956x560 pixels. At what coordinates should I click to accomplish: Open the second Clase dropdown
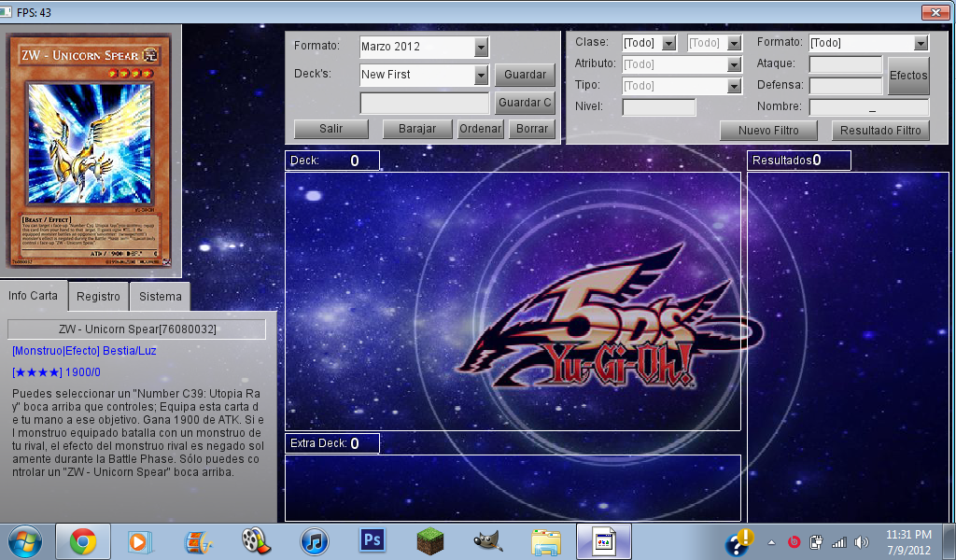734,43
